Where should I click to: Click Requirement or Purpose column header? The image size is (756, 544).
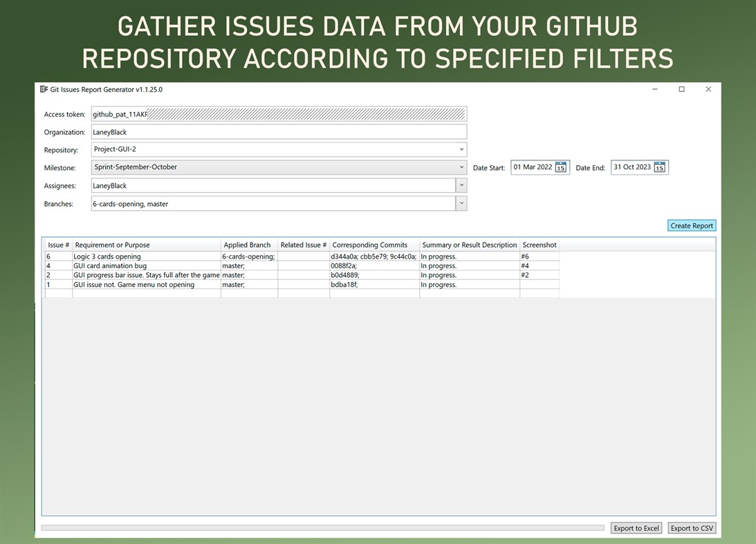click(147, 245)
